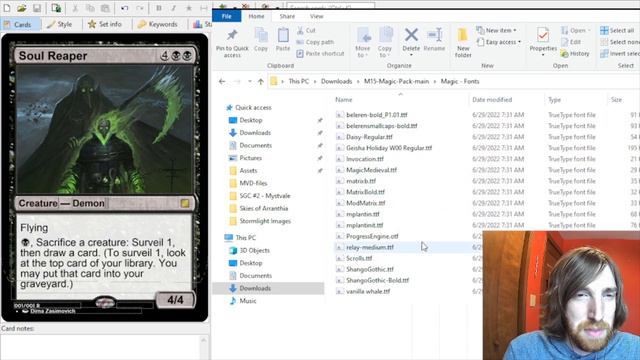Viewport: 640px width, 360px height.
Task: Select the Share ribbon tab
Action: click(287, 16)
